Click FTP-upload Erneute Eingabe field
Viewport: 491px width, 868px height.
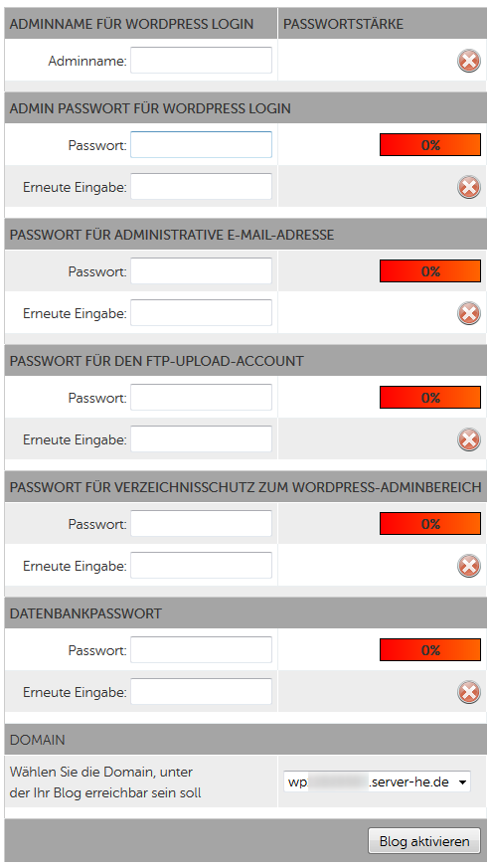tap(201, 439)
